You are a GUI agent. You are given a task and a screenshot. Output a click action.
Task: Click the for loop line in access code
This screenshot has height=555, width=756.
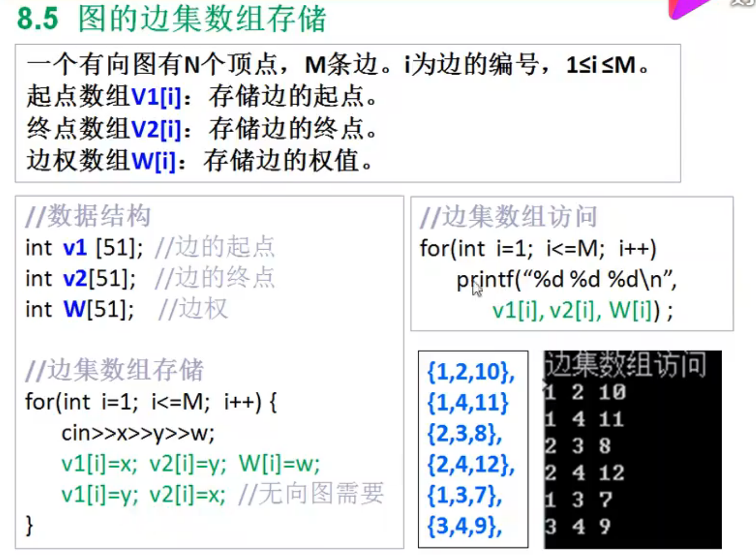pos(540,247)
